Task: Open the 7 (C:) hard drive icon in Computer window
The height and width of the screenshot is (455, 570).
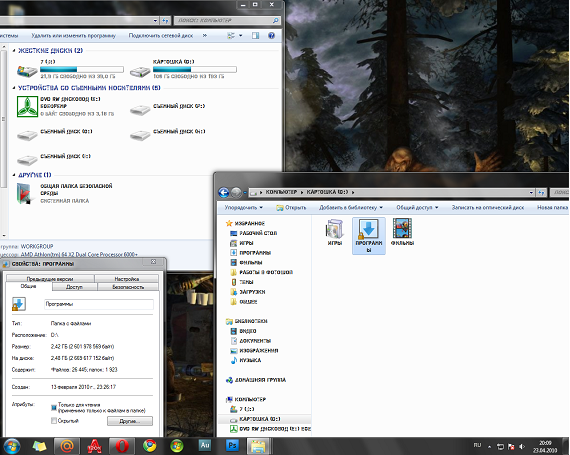Action: pos(27,71)
